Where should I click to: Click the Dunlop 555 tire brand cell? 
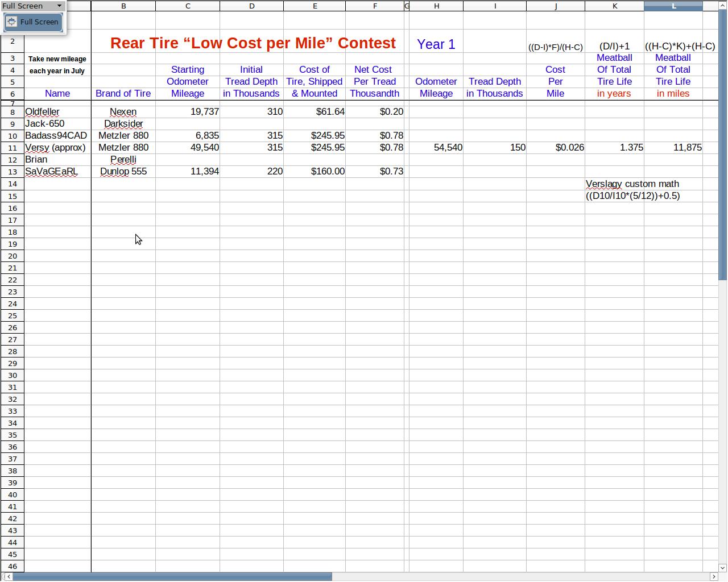[x=123, y=172]
